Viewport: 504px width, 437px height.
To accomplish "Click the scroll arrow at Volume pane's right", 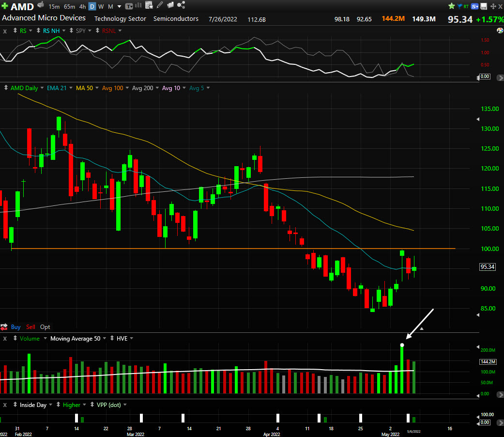I will 500,394.
